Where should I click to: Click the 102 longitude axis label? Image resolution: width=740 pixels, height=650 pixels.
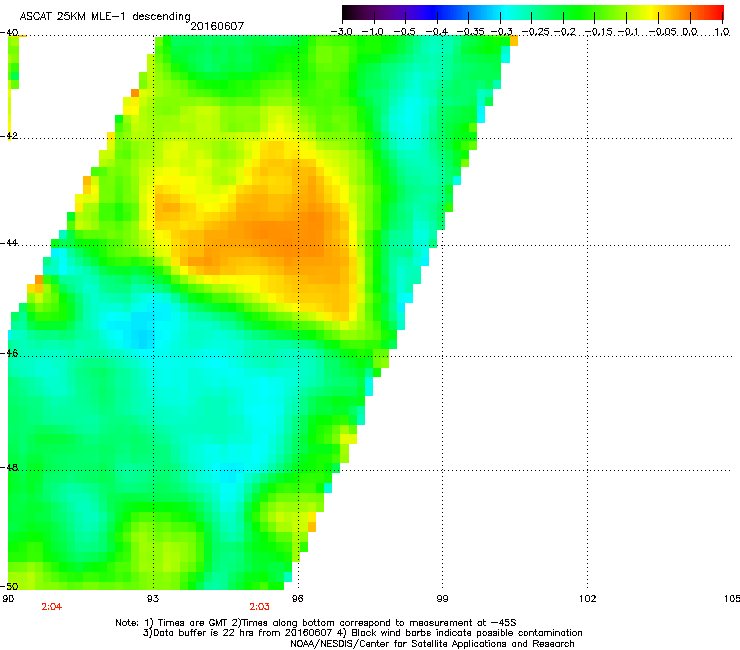point(587,599)
